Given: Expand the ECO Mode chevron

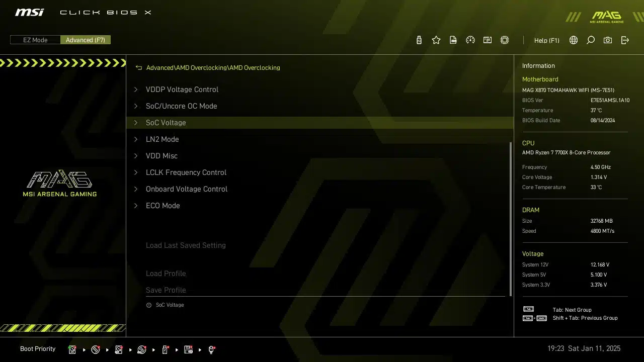Looking at the screenshot, I should [136, 206].
